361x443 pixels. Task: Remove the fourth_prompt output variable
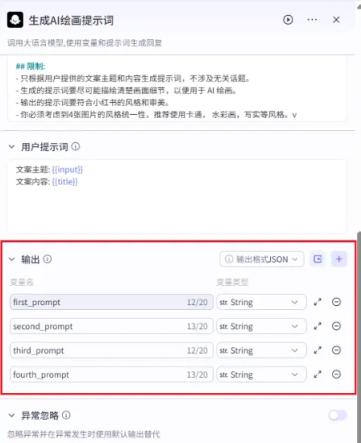pos(336,374)
